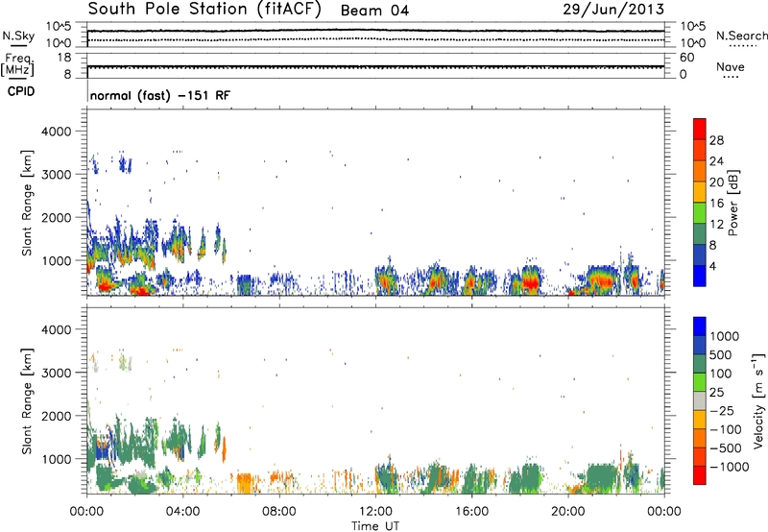Image resolution: width=768 pixels, height=532 pixels.
Task: Click the 28 tick on Power colorbar
Action: [716, 140]
